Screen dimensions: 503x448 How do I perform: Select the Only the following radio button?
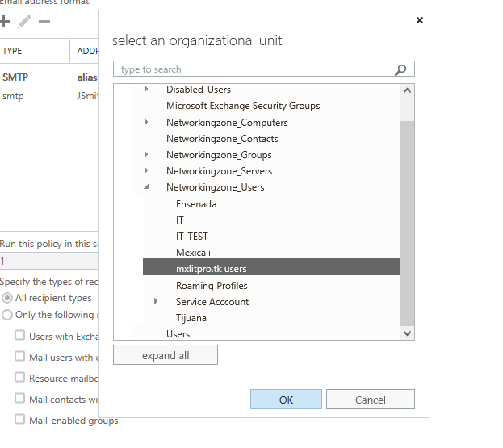(7, 315)
